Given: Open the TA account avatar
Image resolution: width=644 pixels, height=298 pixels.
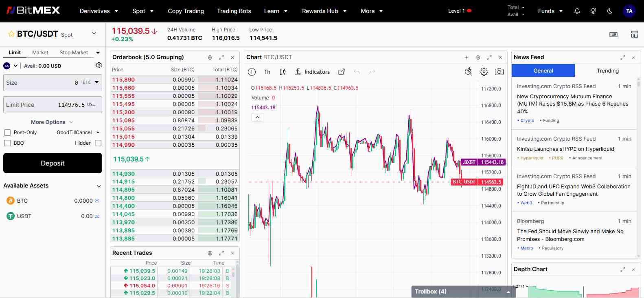Looking at the screenshot, I should click(629, 11).
